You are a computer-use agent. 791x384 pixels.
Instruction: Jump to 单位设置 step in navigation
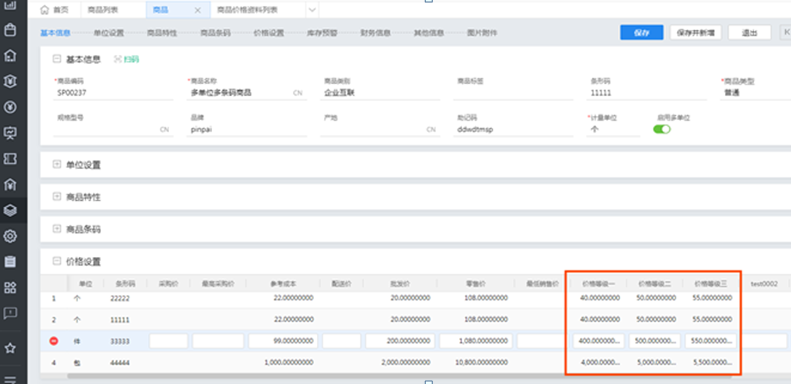[108, 33]
